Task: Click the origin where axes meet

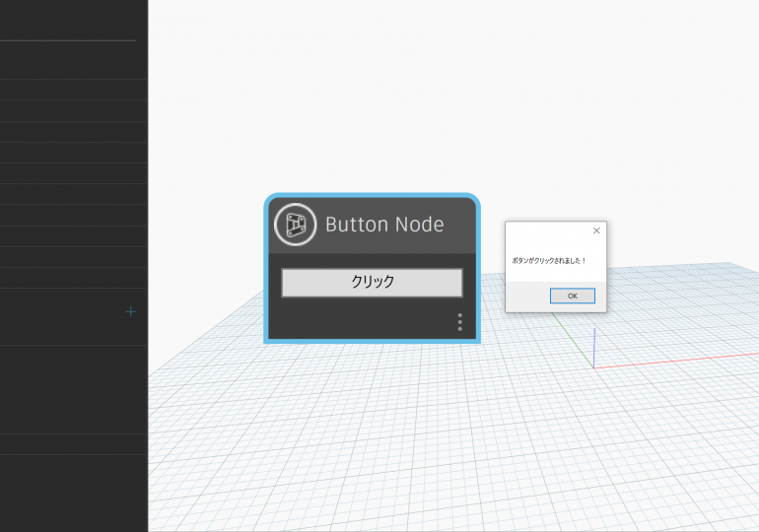Action: [593, 367]
